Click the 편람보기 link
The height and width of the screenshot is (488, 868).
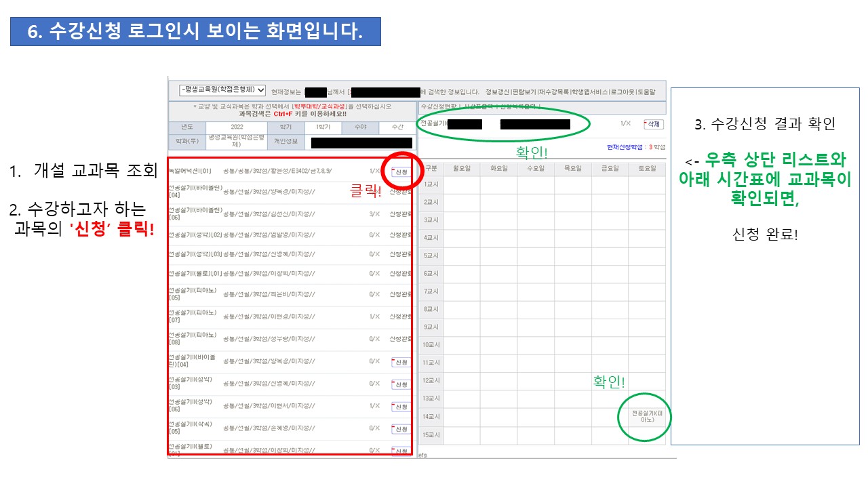[x=524, y=91]
